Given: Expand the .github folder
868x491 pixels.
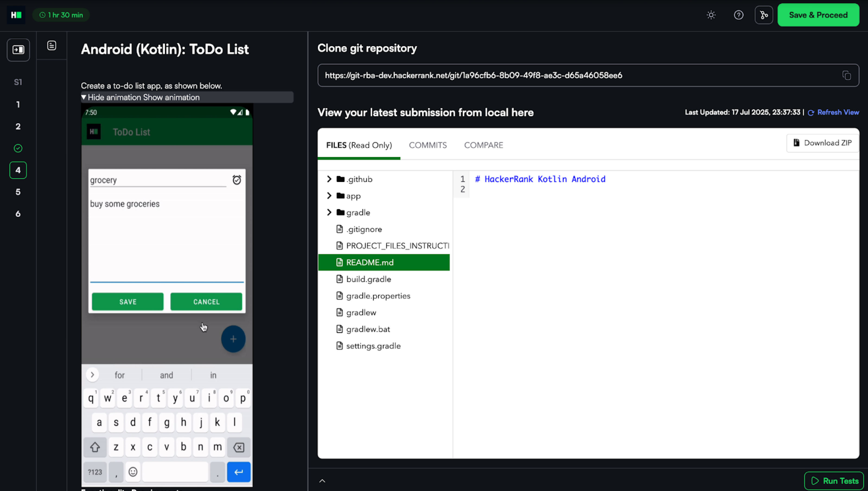Looking at the screenshot, I should [x=329, y=179].
